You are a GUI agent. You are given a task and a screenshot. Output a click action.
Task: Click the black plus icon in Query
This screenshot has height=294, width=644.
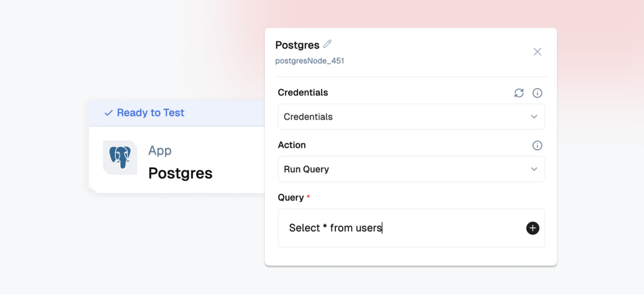point(533,228)
